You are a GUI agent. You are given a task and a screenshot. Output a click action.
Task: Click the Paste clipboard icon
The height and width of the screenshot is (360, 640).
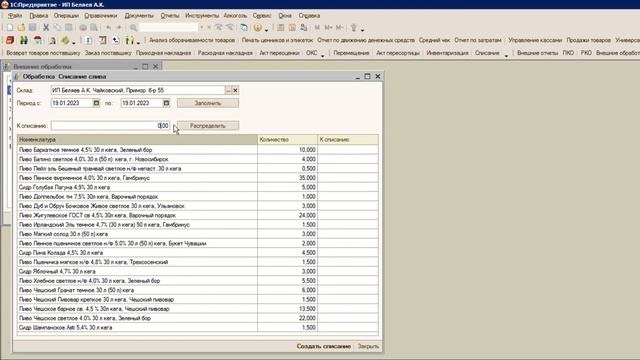69,28
